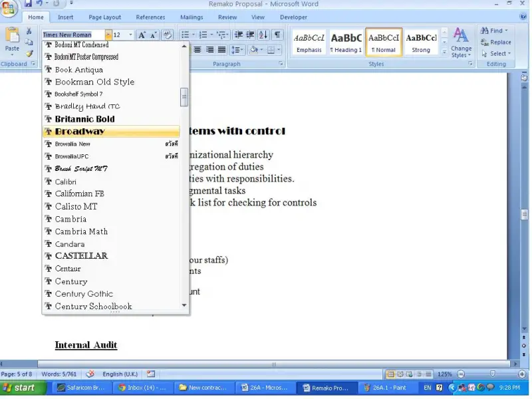Click the Copy icon in Clipboard

(x=29, y=43)
